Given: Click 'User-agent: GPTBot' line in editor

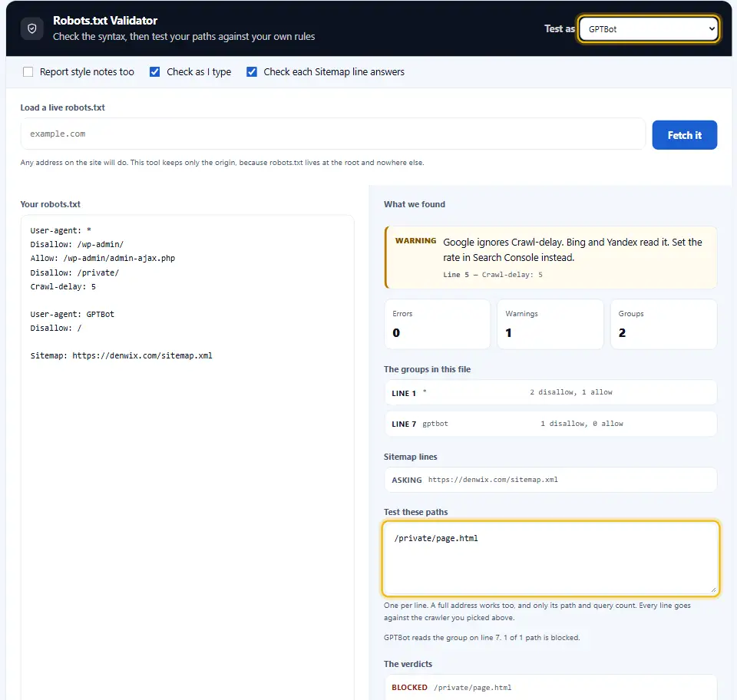Looking at the screenshot, I should click(72, 314).
